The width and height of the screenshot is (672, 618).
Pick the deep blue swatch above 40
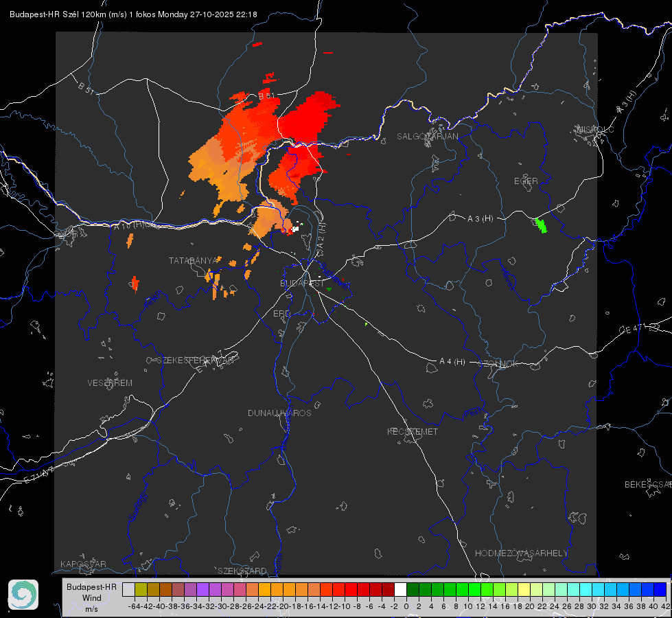[x=660, y=589]
